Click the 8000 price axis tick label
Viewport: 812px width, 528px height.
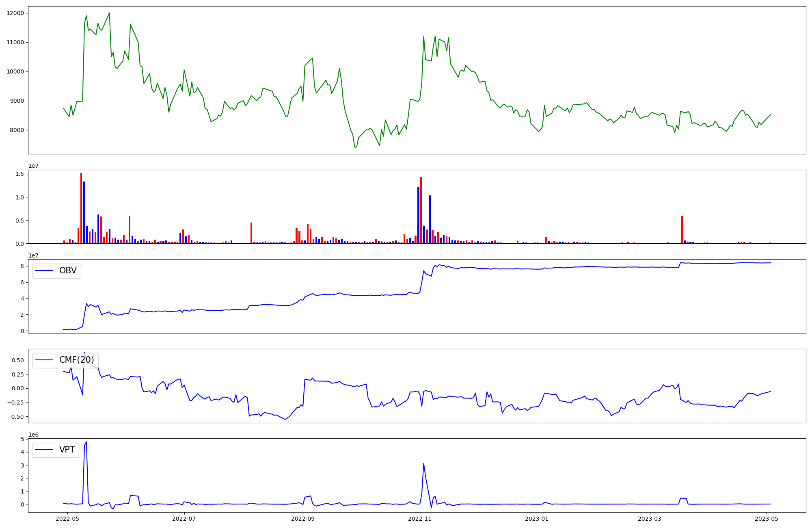click(x=17, y=130)
